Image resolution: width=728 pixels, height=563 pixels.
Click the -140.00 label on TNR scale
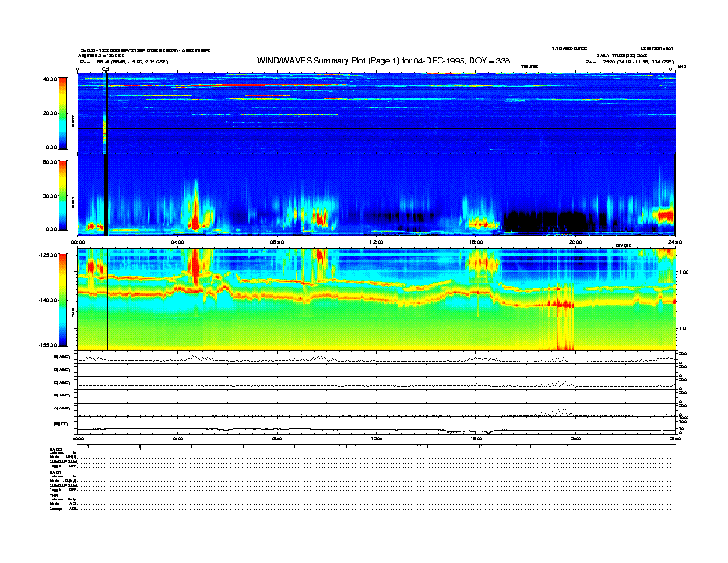coord(48,300)
